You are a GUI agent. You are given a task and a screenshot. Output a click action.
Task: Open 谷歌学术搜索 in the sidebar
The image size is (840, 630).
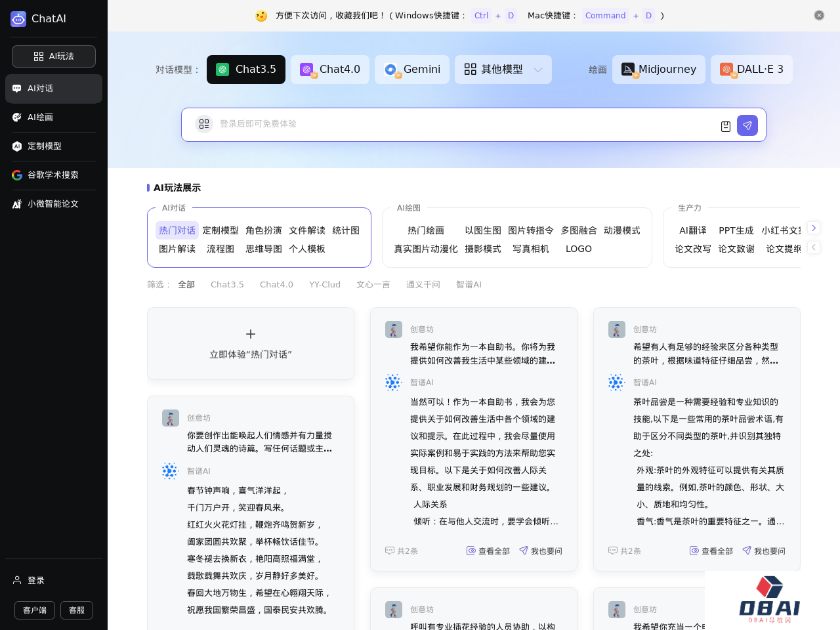click(x=53, y=175)
